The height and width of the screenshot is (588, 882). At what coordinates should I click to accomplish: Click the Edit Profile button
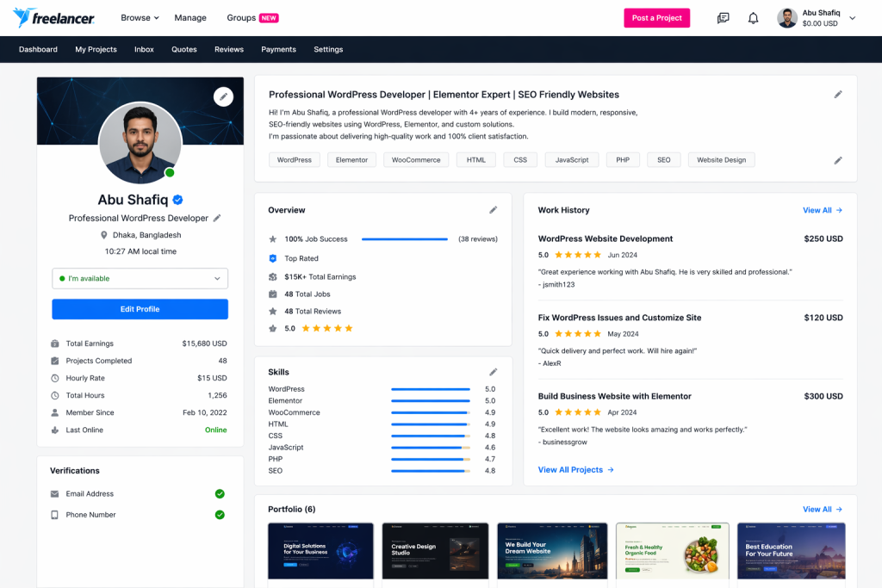point(140,309)
